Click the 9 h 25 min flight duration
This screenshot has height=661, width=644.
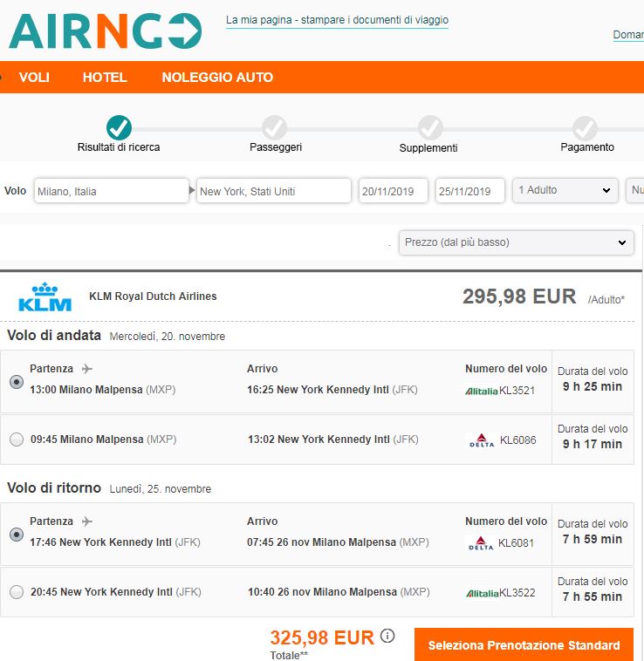pyautogui.click(x=593, y=386)
